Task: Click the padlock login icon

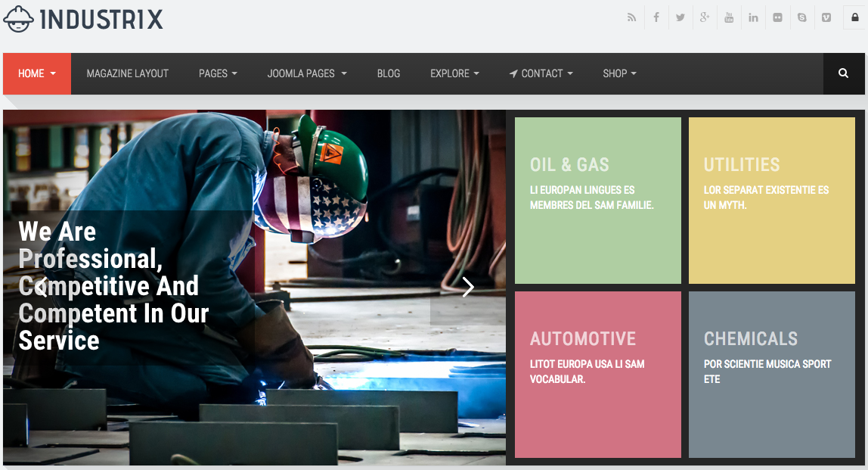Action: [854, 17]
